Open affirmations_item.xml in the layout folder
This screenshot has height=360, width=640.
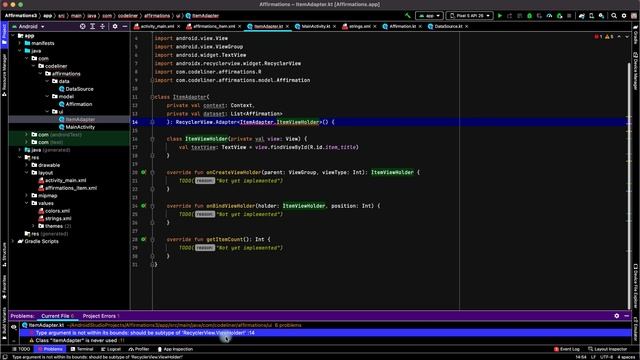[67, 188]
